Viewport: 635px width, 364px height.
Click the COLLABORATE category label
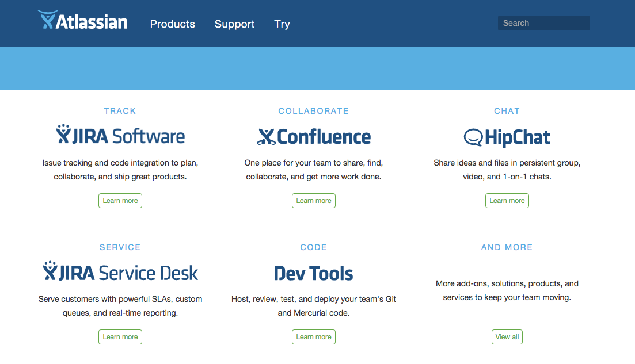[x=313, y=111]
